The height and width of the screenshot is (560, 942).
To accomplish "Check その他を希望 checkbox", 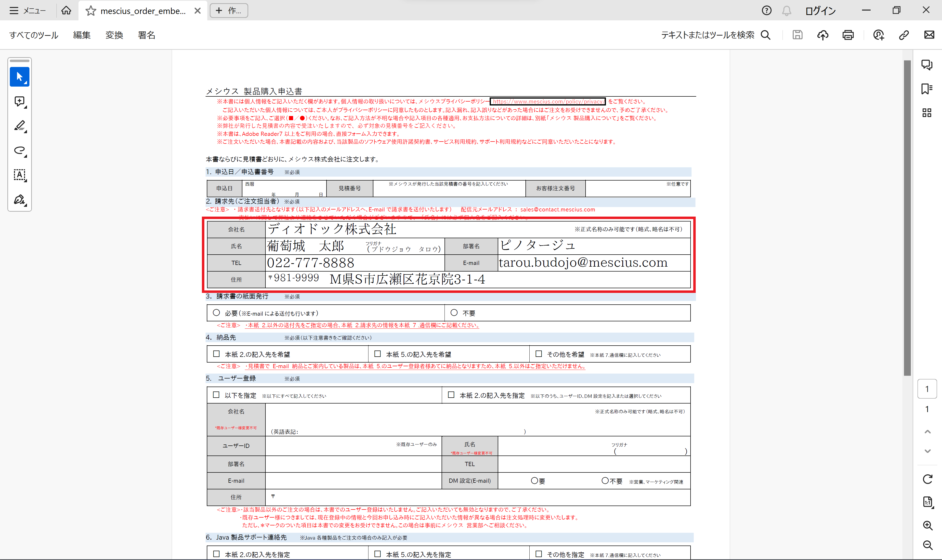I will click(x=538, y=354).
